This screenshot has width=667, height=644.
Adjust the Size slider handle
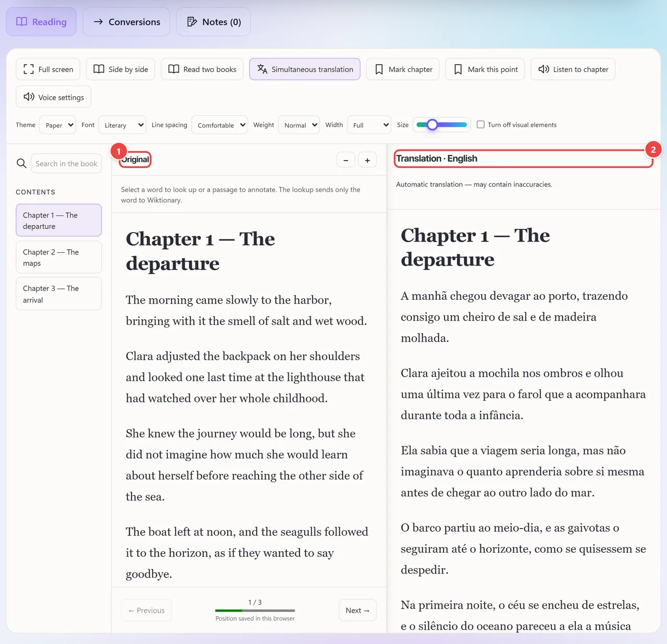[432, 125]
